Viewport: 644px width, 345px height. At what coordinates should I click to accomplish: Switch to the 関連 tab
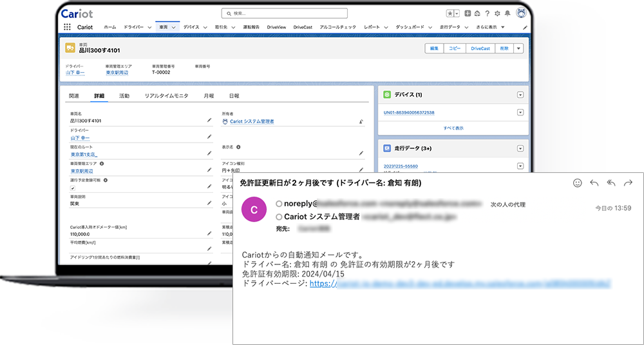tap(74, 96)
